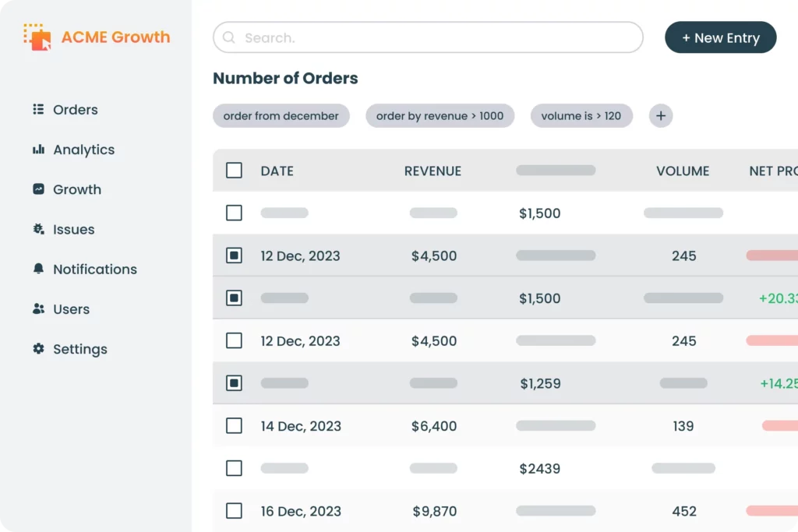
Task: Select the Orders list icon in sidebar
Action: point(37,109)
